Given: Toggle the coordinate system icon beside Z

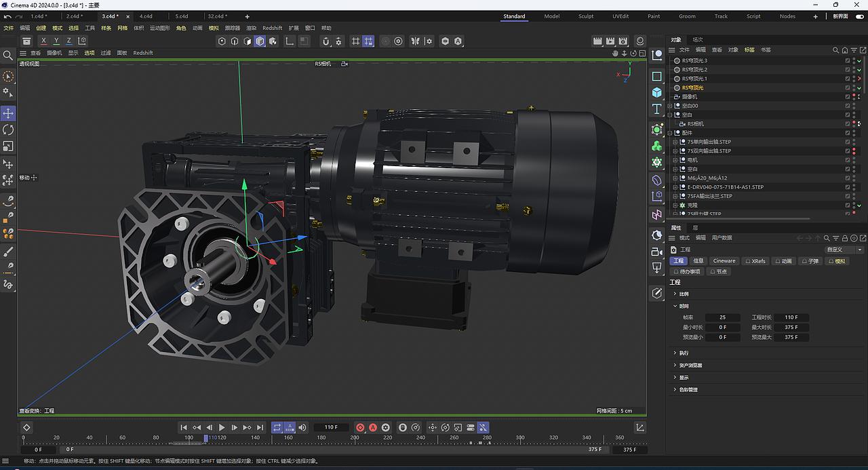Looking at the screenshot, I should pos(82,41).
